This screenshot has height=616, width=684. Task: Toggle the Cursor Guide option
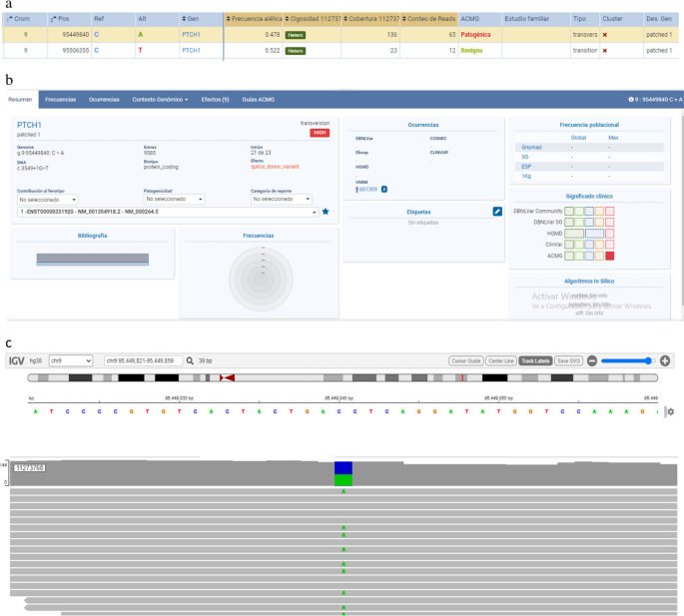[x=466, y=360]
